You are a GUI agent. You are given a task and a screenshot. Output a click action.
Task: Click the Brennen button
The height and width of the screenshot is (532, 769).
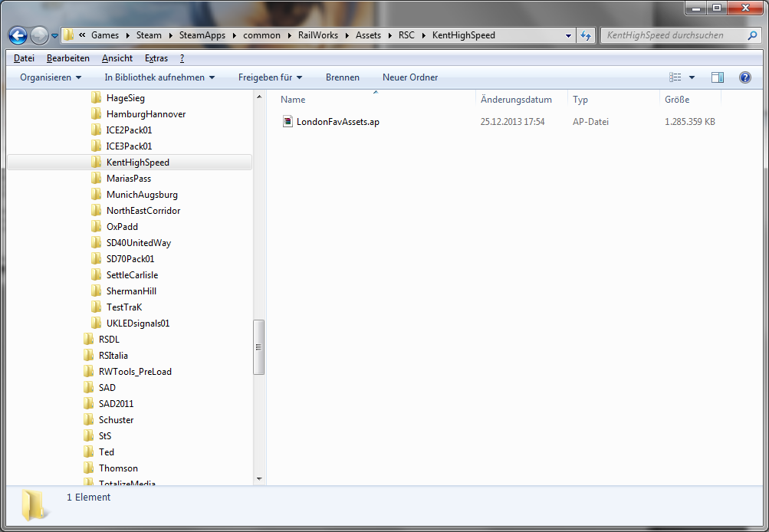(342, 77)
